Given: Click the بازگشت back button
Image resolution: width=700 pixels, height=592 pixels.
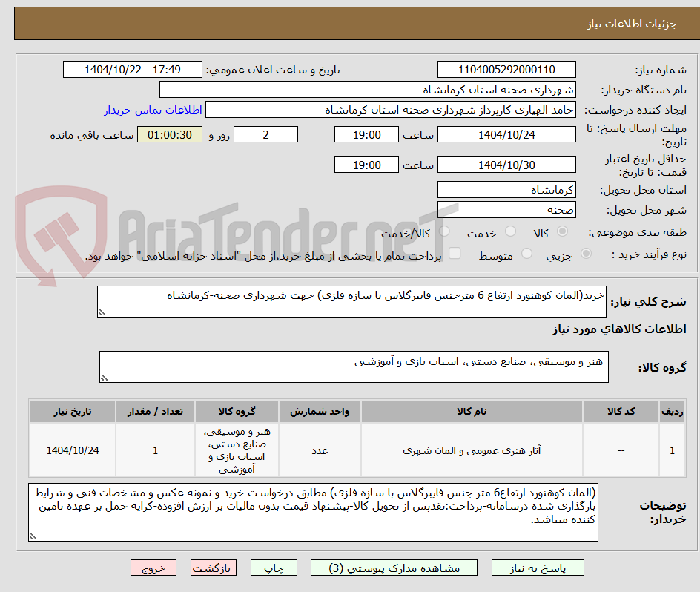Looking at the screenshot, I should click(214, 568).
